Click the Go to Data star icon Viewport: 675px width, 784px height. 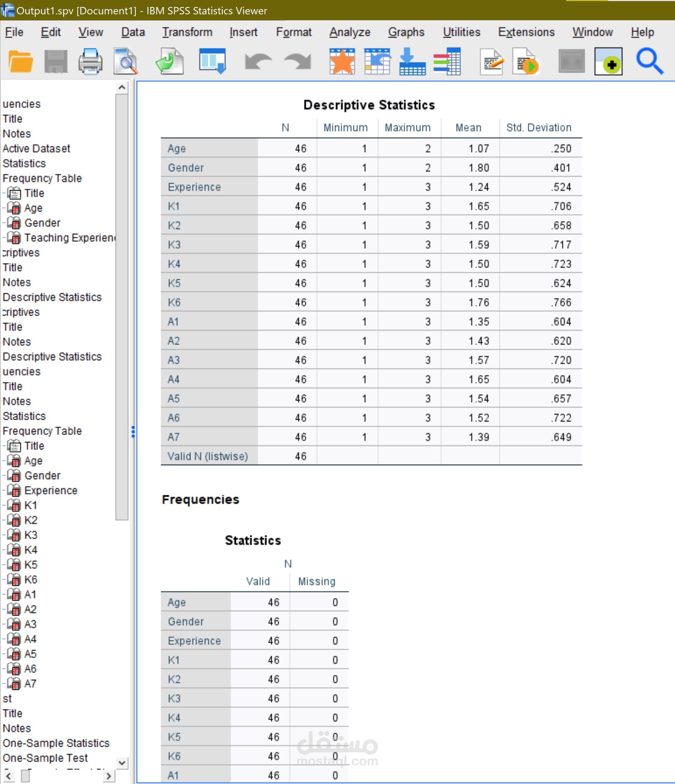(342, 61)
